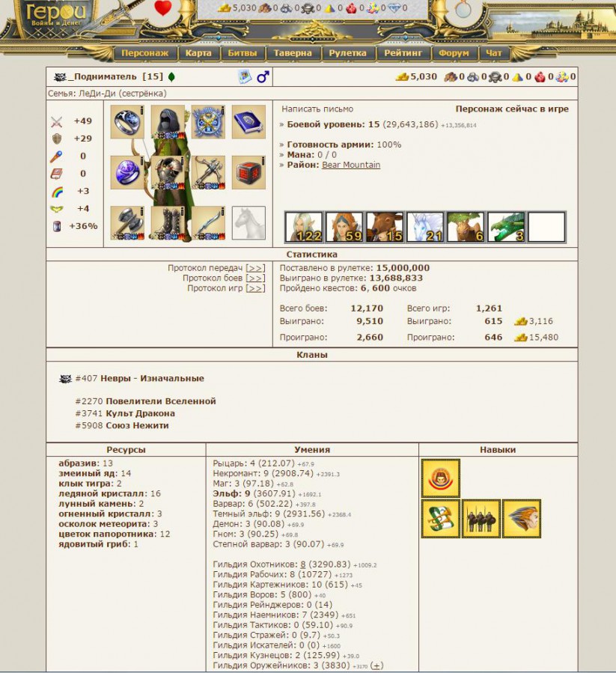Open the Битвы menu item
Screen dimensions: 616x673
point(242,53)
